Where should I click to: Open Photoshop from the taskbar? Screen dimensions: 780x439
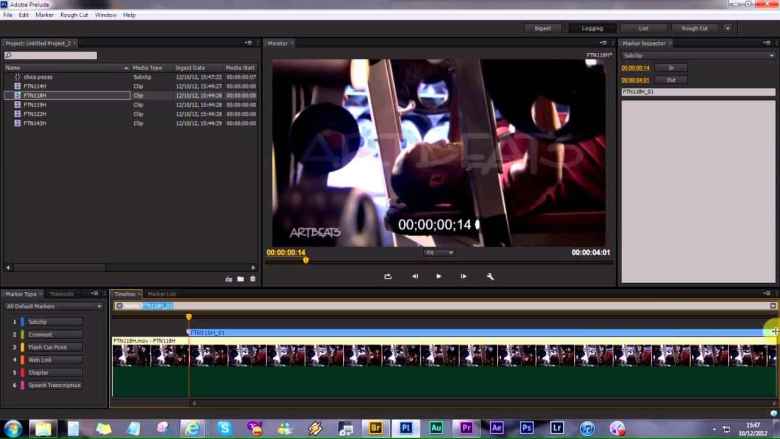coord(527,427)
